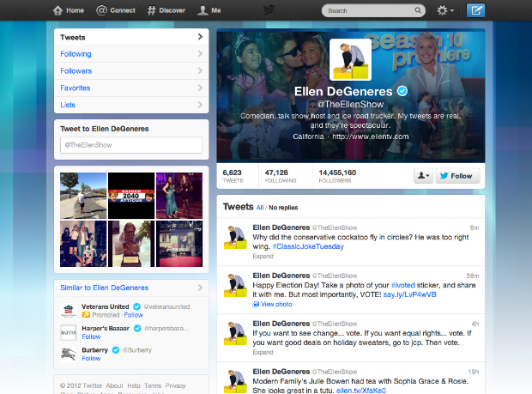Image resolution: width=532 pixels, height=394 pixels.
Task: Open the settings gear menu
Action: pyautogui.click(x=445, y=10)
